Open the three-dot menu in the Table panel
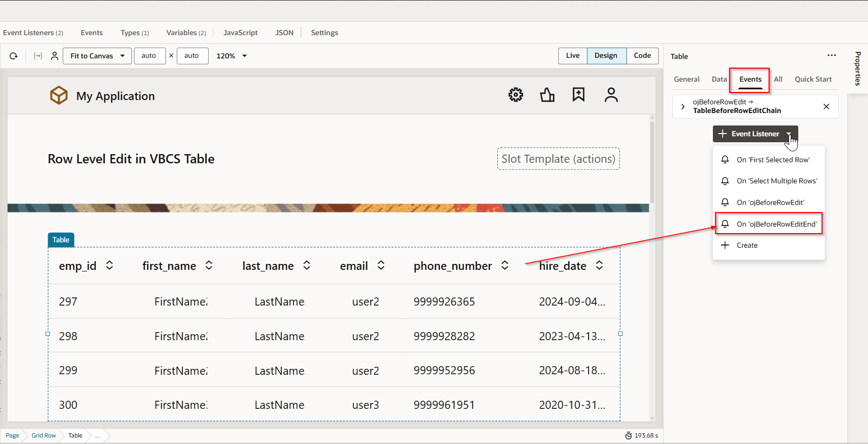Viewport: 868px width, 444px height. point(831,55)
